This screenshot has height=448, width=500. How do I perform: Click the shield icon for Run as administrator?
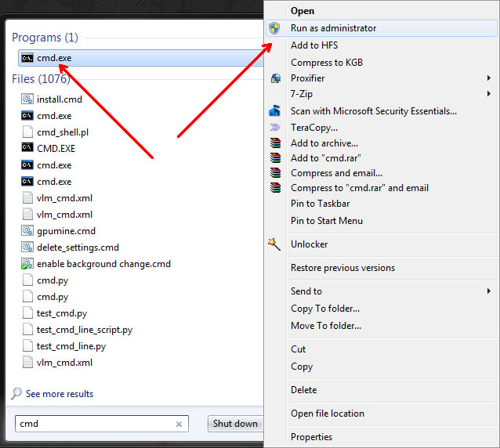point(274,28)
